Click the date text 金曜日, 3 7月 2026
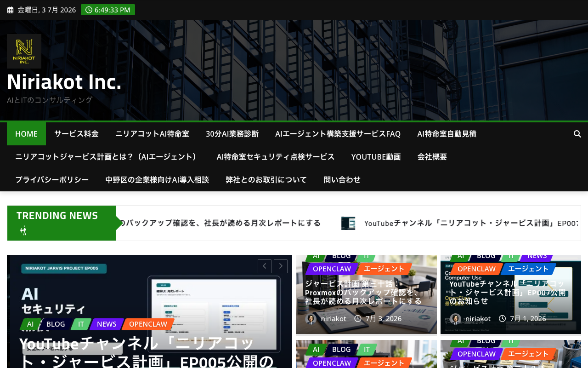Viewport: 588px width, 368px height. point(46,10)
